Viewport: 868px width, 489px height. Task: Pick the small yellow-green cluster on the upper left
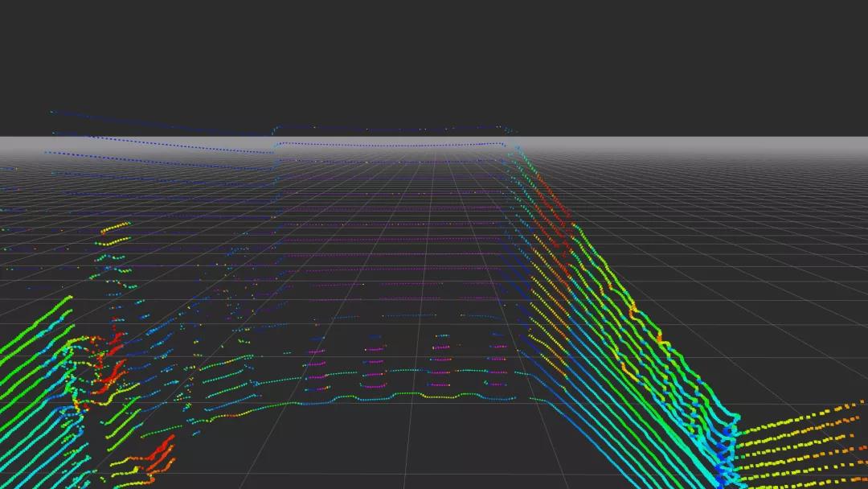pyautogui.click(x=114, y=233)
